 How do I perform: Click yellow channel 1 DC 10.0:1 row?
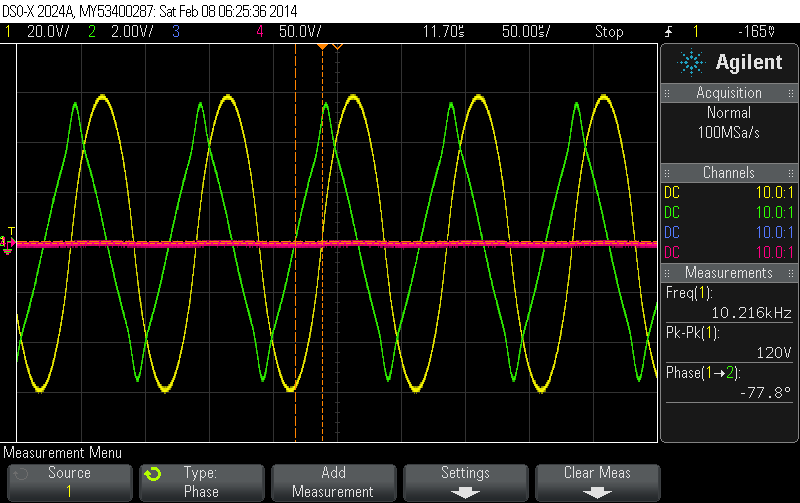[729, 192]
